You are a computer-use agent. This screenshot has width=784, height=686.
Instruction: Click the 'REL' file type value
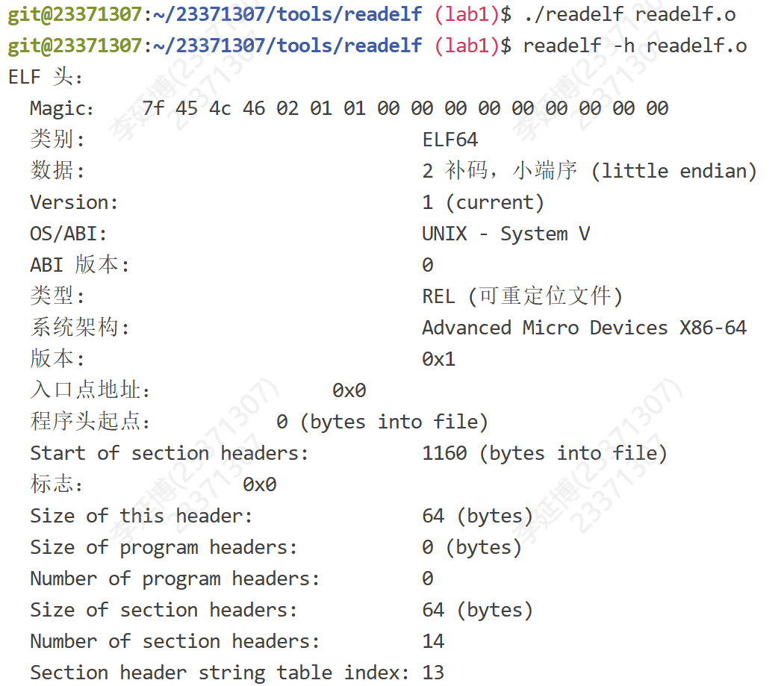point(438,296)
